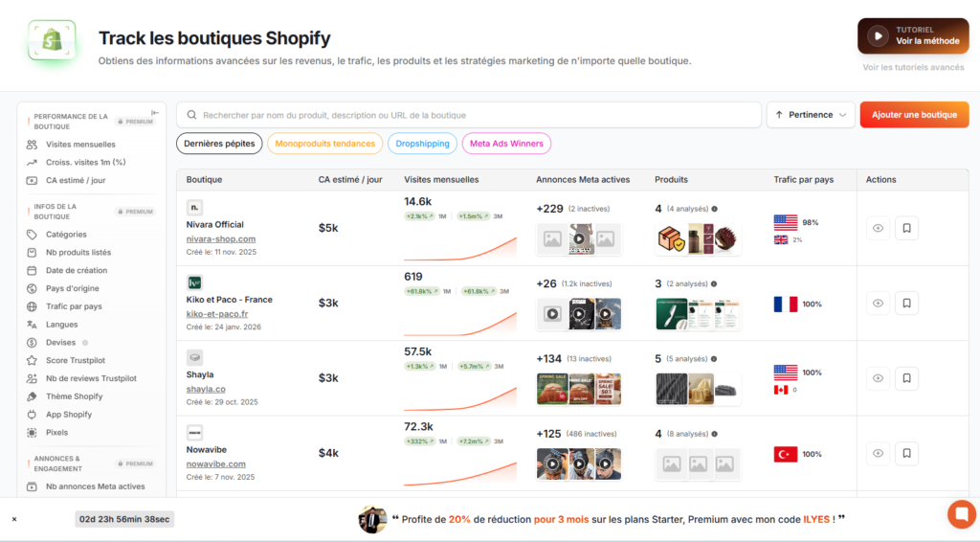Click the Nb de reviews Trustpilot icon
The width and height of the screenshot is (980, 542).
click(32, 379)
